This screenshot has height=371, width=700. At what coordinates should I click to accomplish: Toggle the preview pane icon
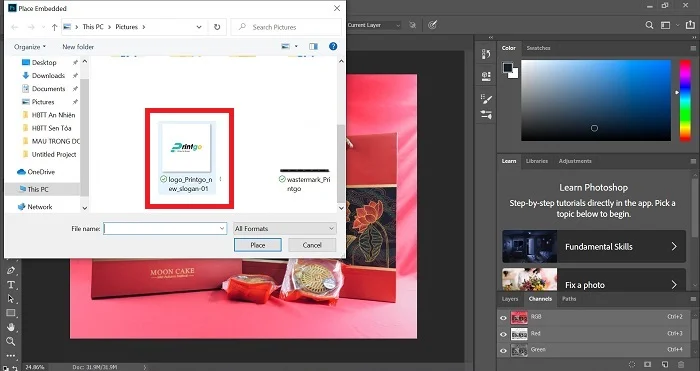click(x=313, y=46)
